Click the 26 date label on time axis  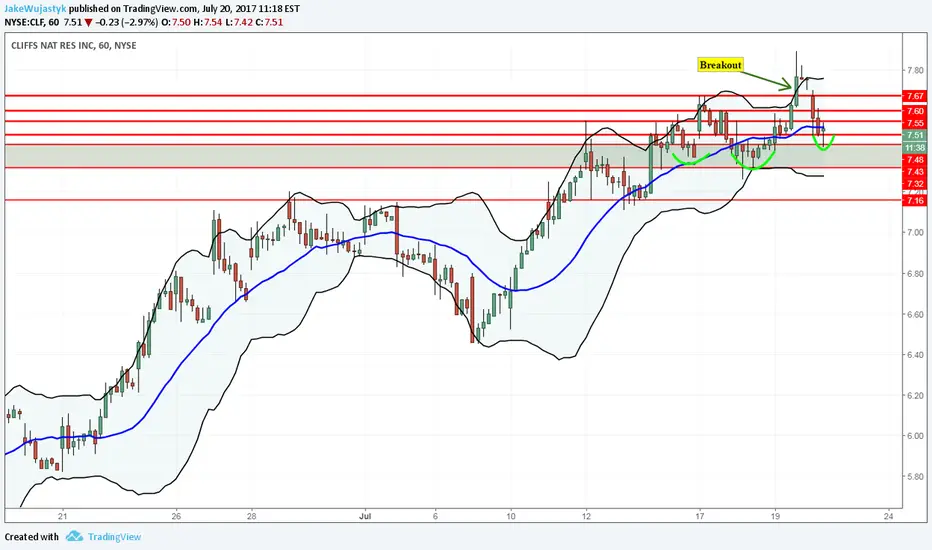click(176, 516)
